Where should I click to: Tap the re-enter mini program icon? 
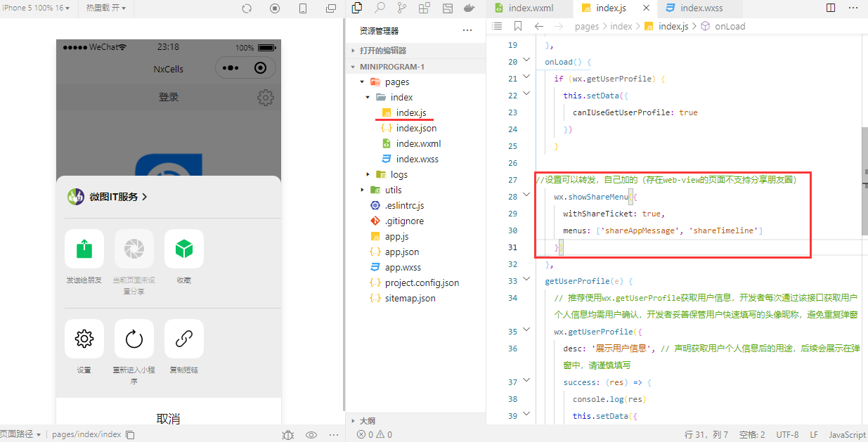pyautogui.click(x=134, y=339)
